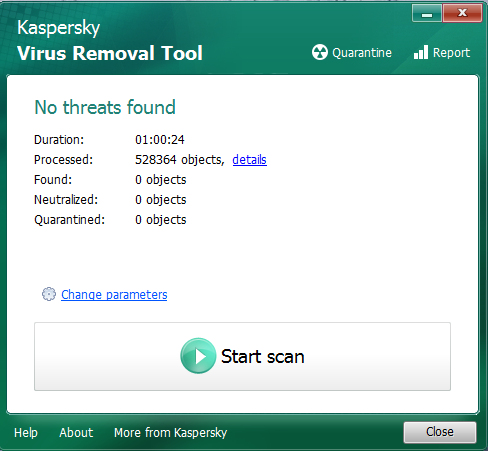Select the No threats found heading
Screen dimensions: 488x451
[x=105, y=107]
